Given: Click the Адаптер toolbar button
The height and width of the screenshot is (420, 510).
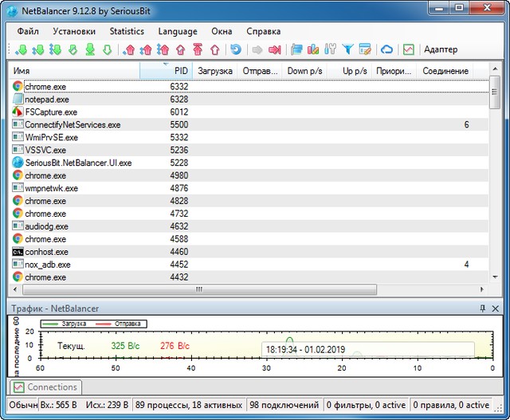Looking at the screenshot, I should pos(441,49).
